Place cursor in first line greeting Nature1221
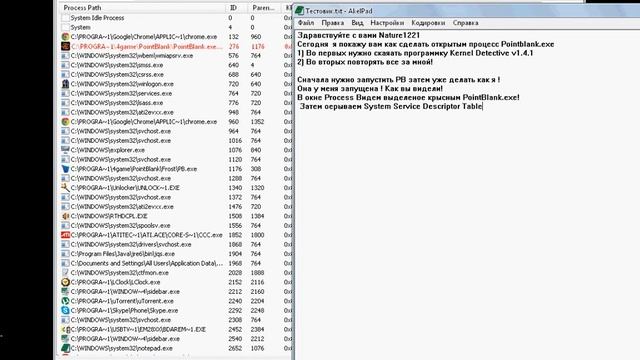 [x=358, y=35]
